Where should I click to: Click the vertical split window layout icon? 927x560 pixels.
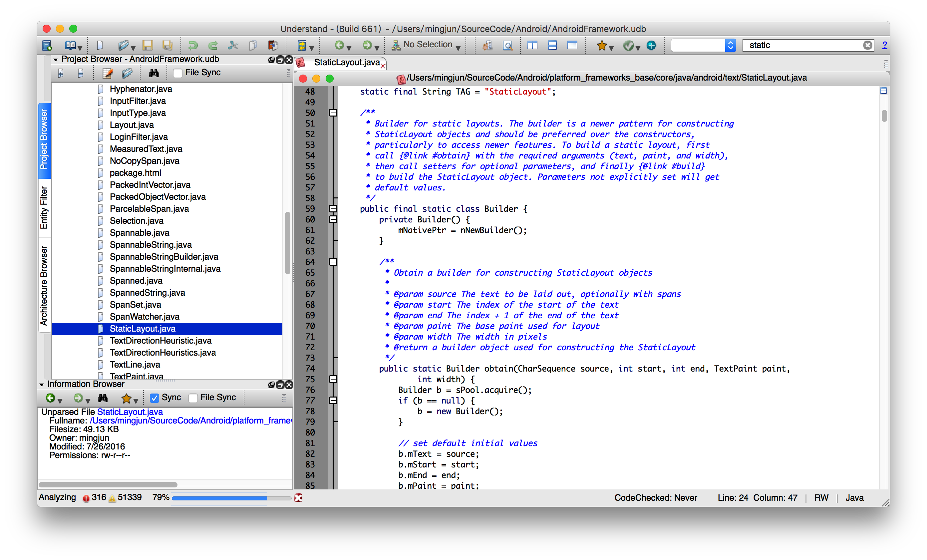click(532, 46)
